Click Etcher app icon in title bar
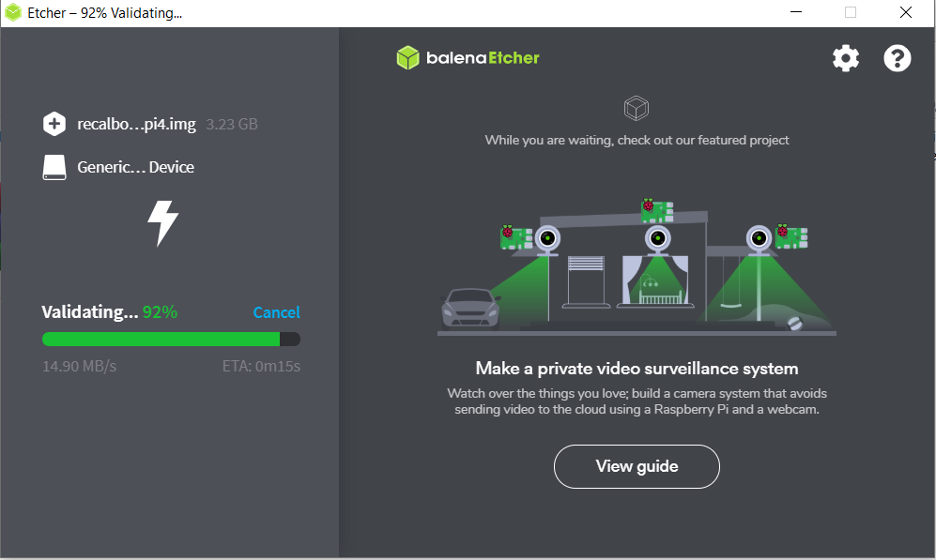Screen dimensions: 936x560 (12, 12)
